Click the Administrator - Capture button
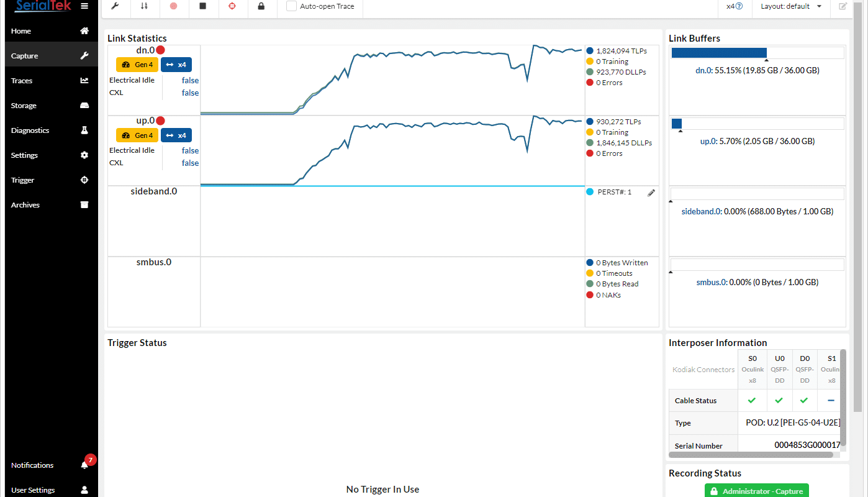Image resolution: width=868 pixels, height=497 pixels. coord(757,491)
